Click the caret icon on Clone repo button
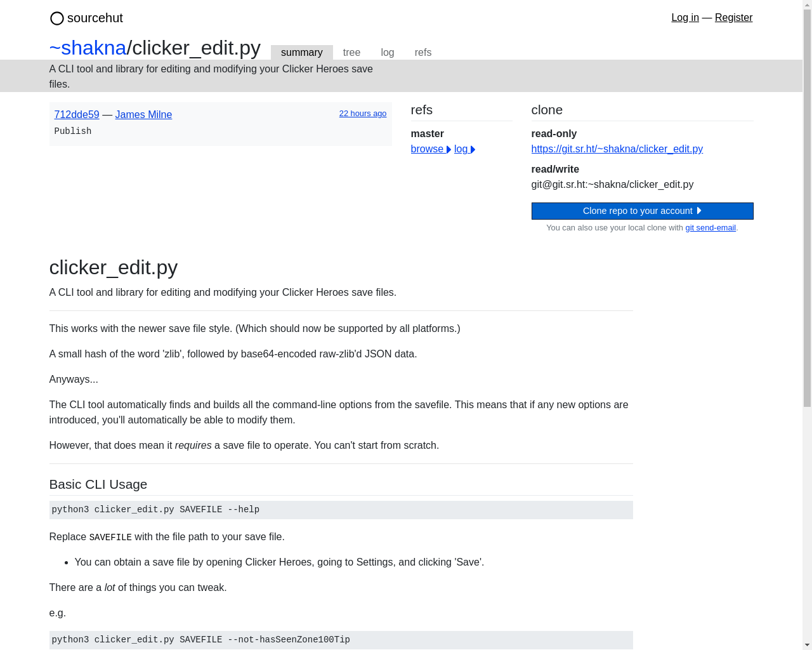The width and height of the screenshot is (812, 650). [699, 211]
